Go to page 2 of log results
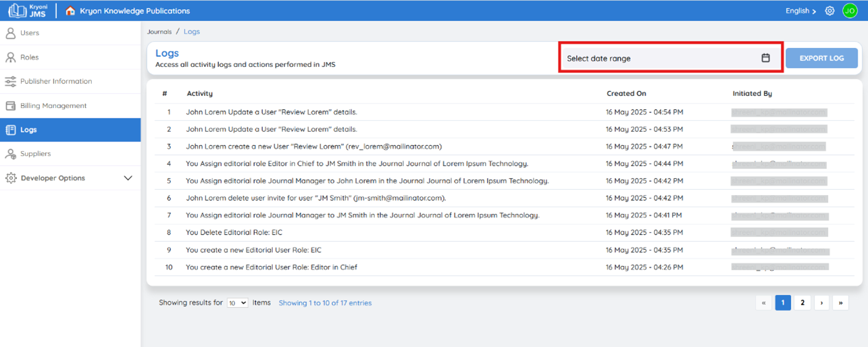Screen dimensions: 868x347 tap(802, 303)
